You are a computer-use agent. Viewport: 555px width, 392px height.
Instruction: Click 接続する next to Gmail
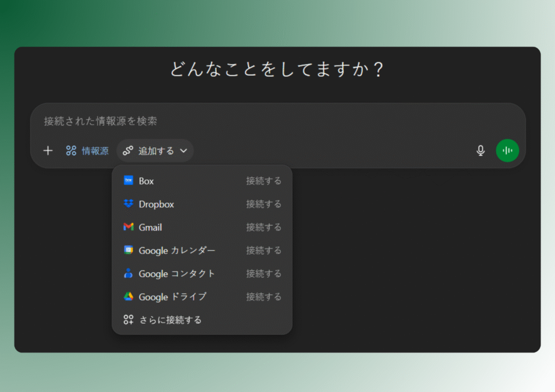pos(264,227)
